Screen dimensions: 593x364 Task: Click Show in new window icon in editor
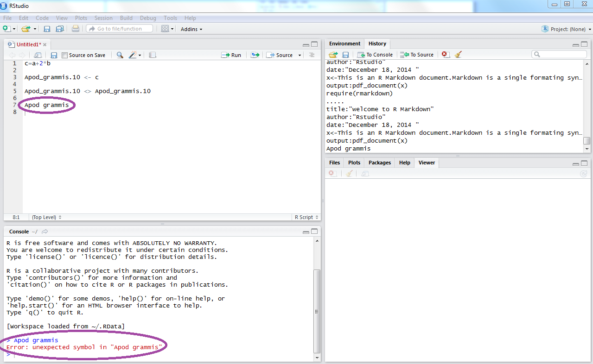[x=38, y=55]
